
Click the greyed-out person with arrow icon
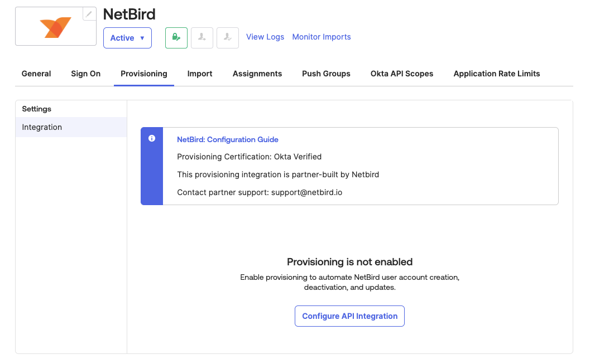tap(202, 37)
